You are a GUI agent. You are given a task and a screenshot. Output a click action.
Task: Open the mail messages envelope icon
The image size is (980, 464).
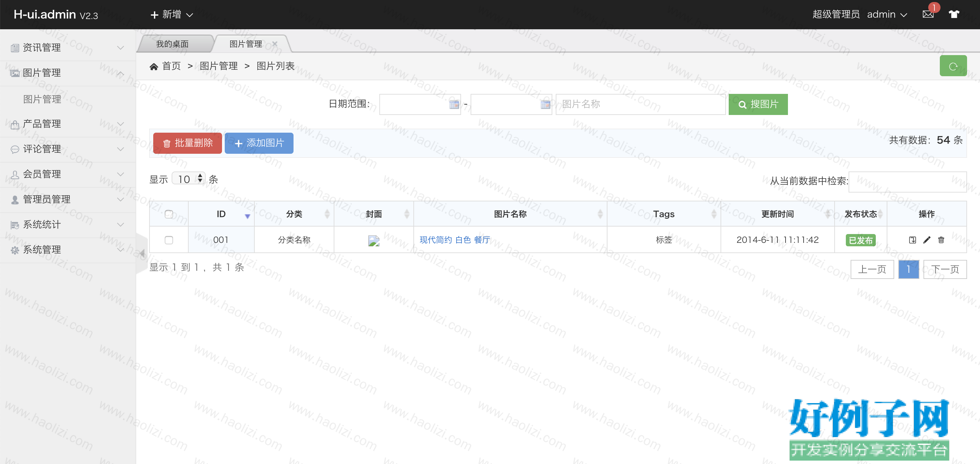(x=928, y=14)
